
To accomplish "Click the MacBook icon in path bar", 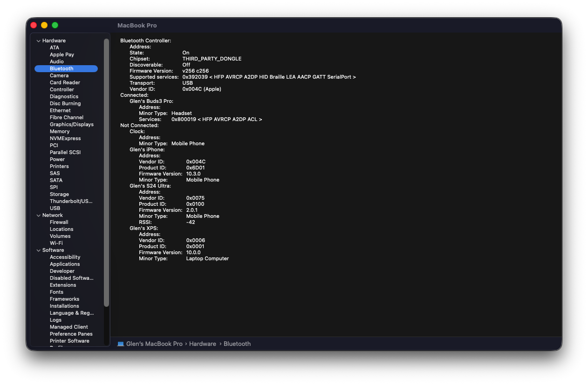I will (x=121, y=344).
